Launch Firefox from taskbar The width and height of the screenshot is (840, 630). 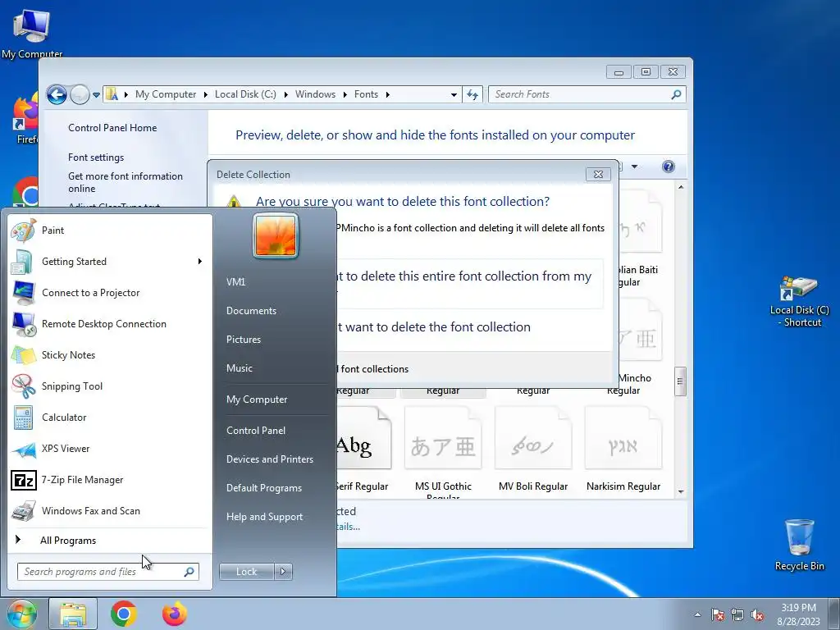coord(175,614)
